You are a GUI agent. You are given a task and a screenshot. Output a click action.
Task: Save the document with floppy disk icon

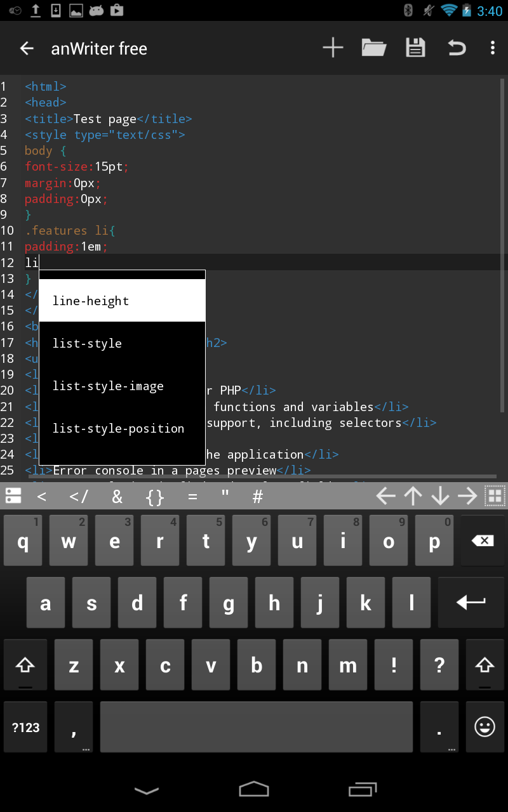pos(415,48)
